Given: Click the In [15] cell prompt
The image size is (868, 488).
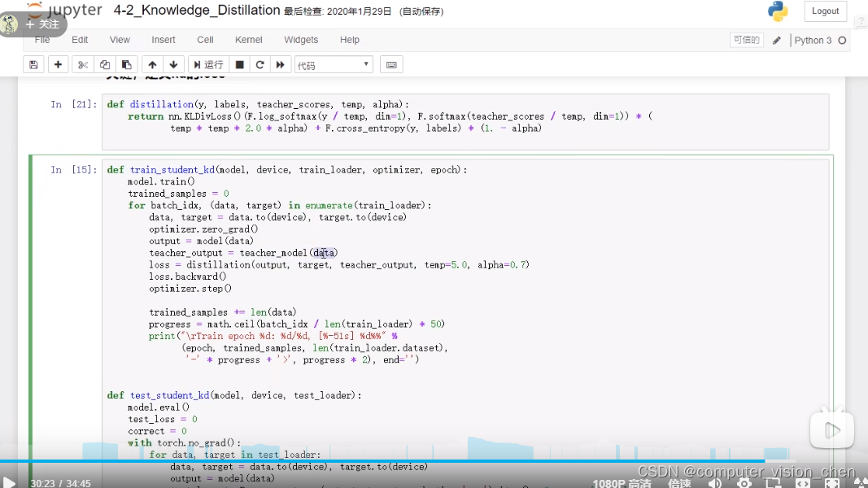Looking at the screenshot, I should [x=74, y=169].
